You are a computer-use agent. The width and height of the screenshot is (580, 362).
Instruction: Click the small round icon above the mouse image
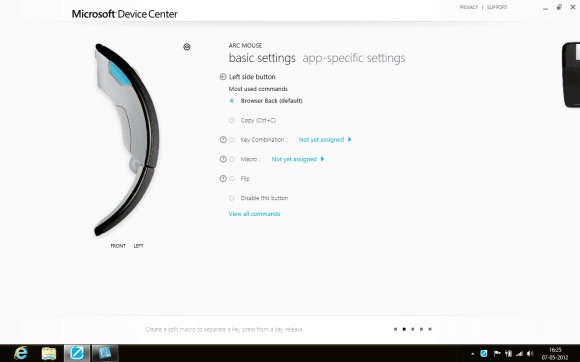187,47
